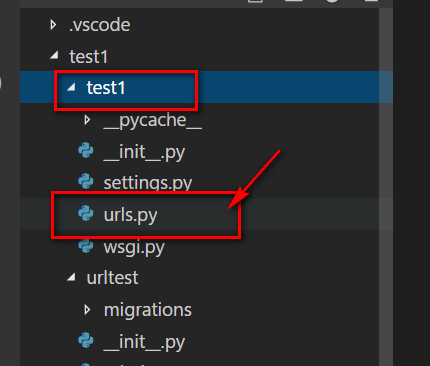Select the .vscode folder name

pyautogui.click(x=99, y=25)
